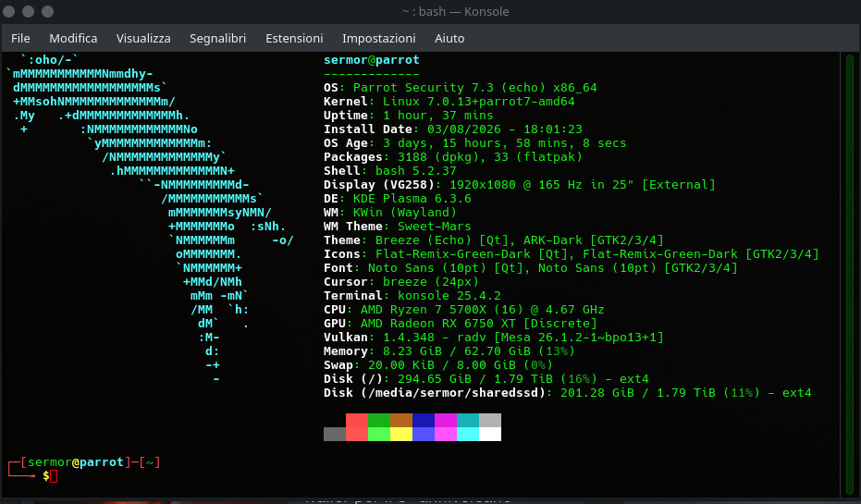
Task: Click the red color block in top row
Action: click(x=356, y=421)
